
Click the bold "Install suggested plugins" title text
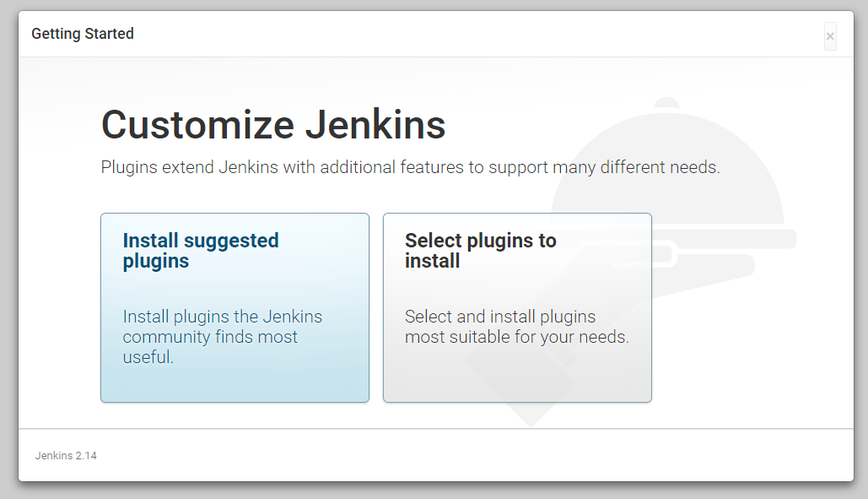pyautogui.click(x=201, y=251)
